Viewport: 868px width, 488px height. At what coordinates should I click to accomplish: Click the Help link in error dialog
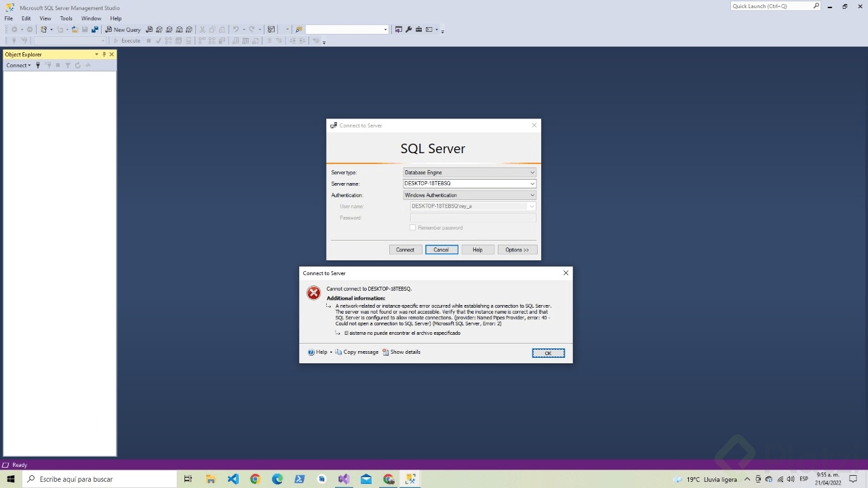pyautogui.click(x=317, y=352)
